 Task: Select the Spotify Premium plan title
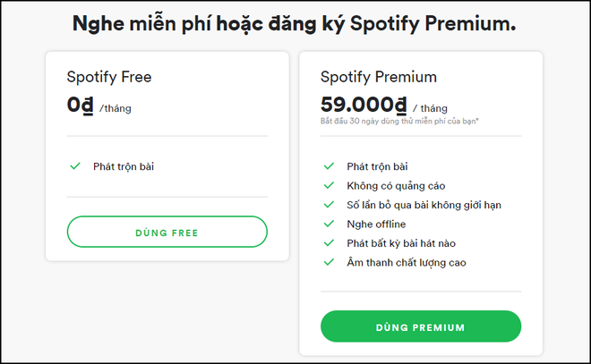point(379,77)
